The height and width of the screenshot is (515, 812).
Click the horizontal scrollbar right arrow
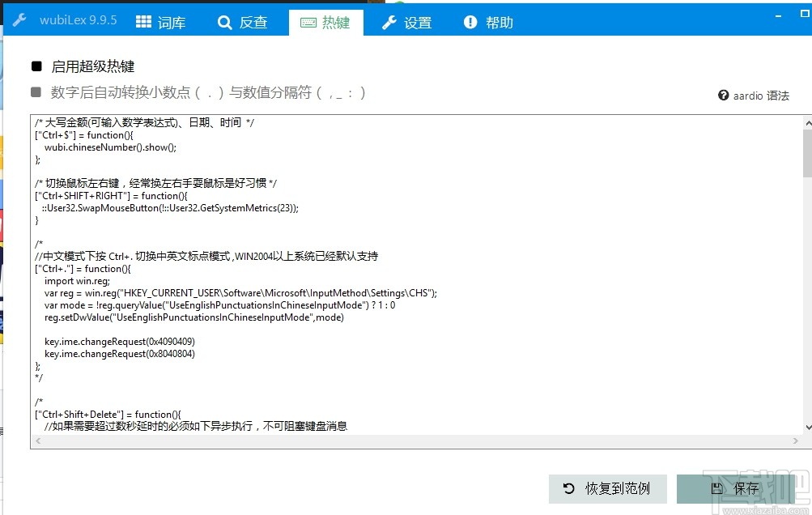(794, 440)
